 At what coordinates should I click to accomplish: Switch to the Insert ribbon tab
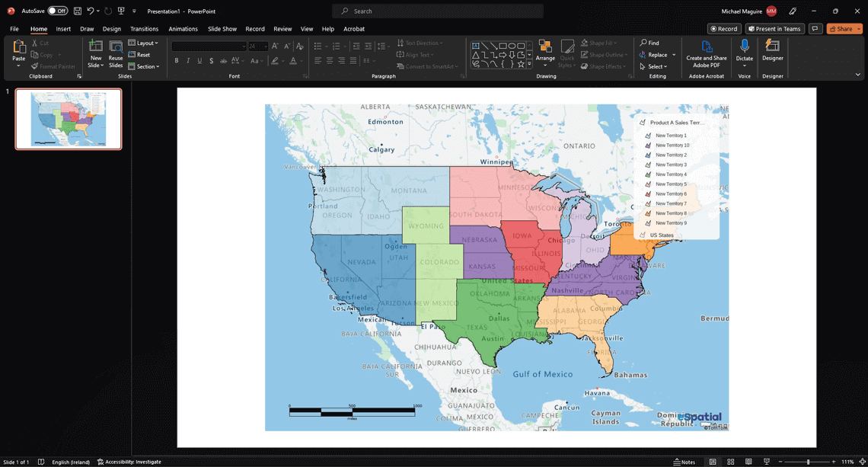(63, 28)
